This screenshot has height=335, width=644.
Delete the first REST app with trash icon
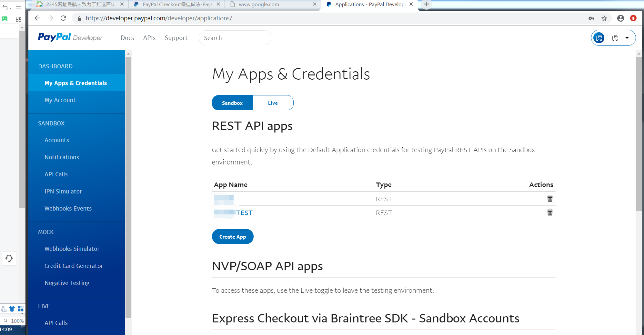[x=550, y=199]
